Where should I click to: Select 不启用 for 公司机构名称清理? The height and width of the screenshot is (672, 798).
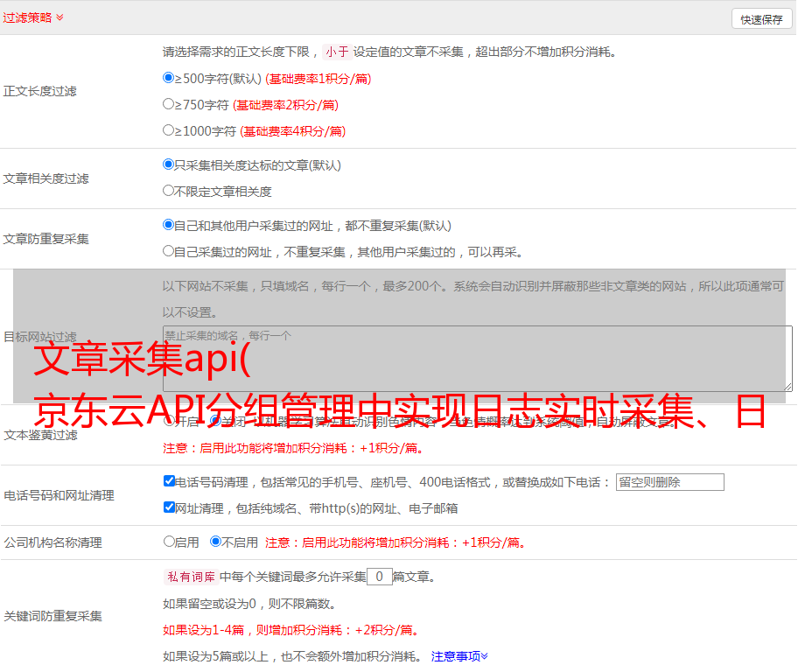(215, 542)
